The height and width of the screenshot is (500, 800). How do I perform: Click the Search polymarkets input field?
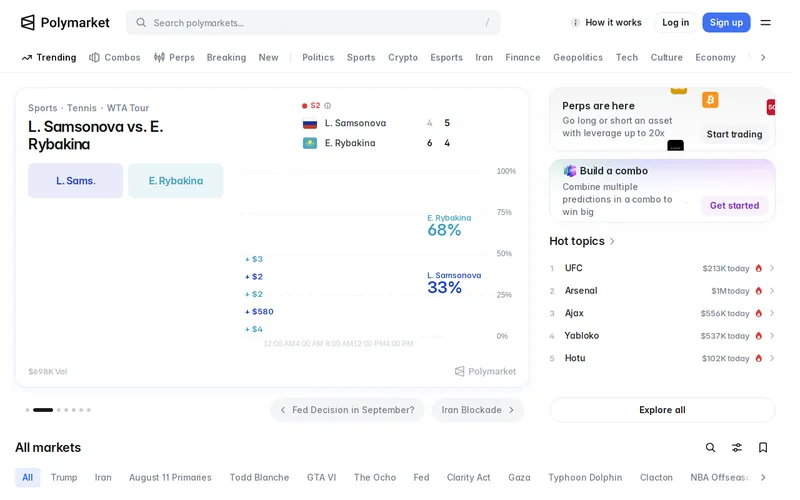pyautogui.click(x=313, y=22)
